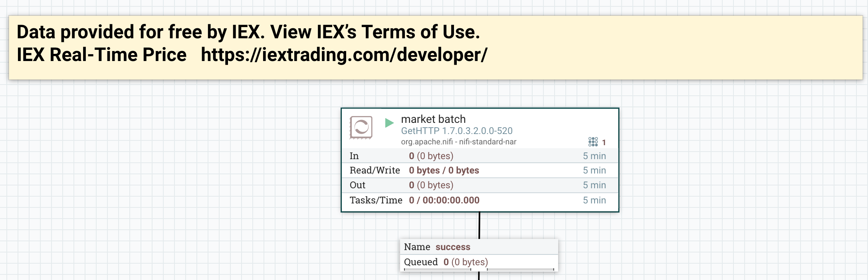Image resolution: width=868 pixels, height=280 pixels.
Task: Select the yellow IEX terms of use label
Action: click(436, 48)
